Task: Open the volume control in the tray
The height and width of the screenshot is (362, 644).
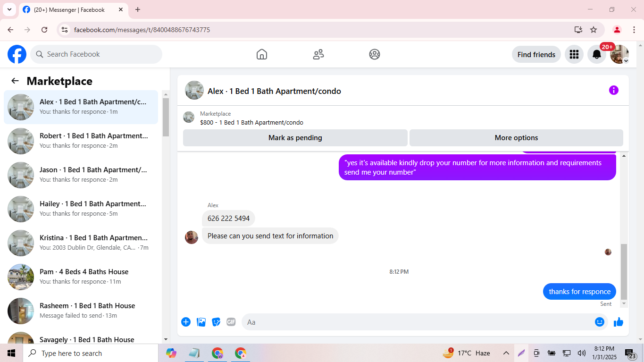Action: (582, 353)
